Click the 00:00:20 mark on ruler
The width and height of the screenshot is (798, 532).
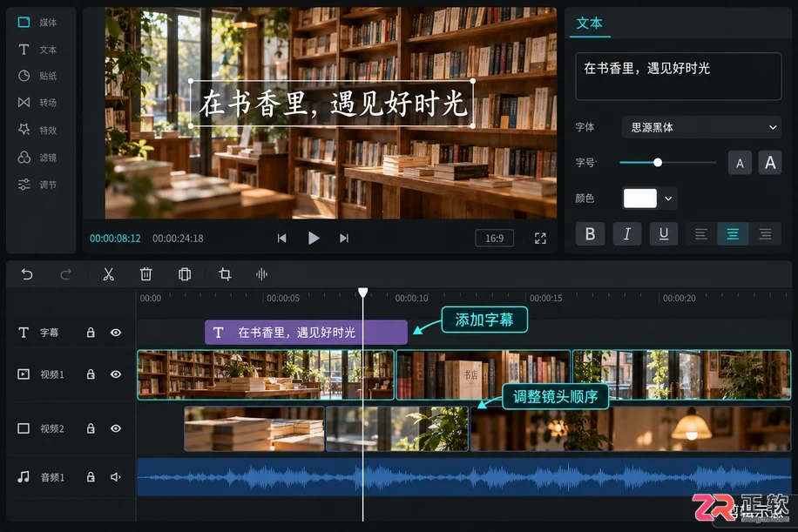coord(679,299)
